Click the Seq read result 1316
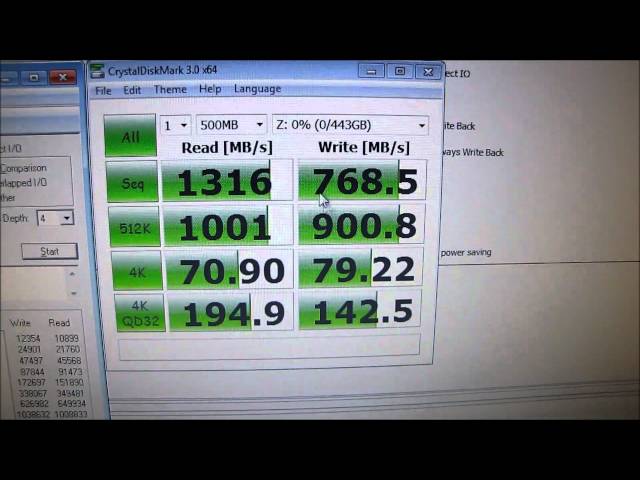The image size is (640, 480). pos(227,181)
